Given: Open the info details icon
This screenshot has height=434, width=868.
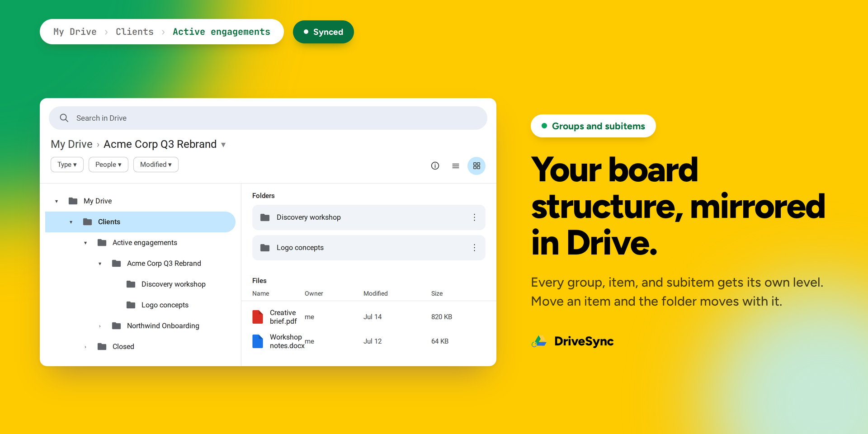Looking at the screenshot, I should click(435, 166).
